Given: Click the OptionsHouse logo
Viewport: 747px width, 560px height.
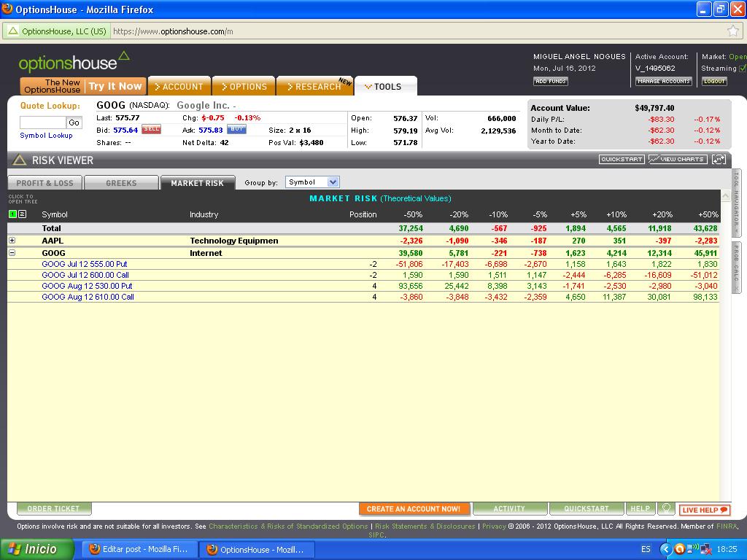Looking at the screenshot, I should pos(73,61).
